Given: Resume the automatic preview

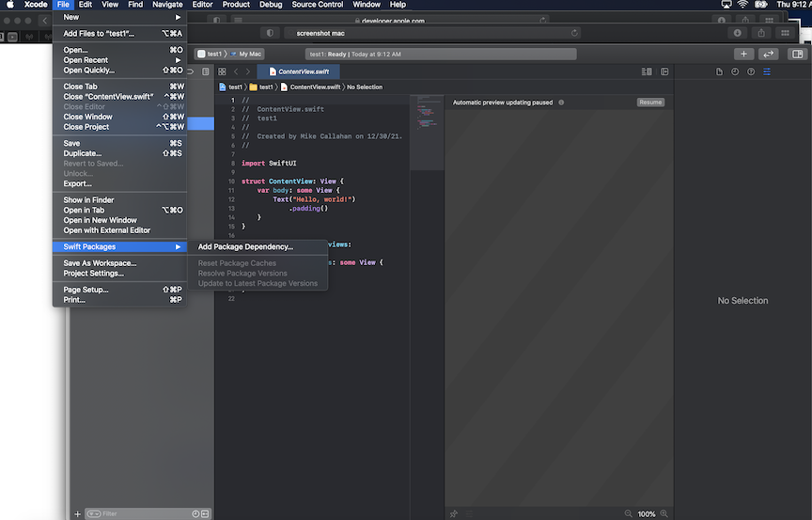Looking at the screenshot, I should click(650, 102).
